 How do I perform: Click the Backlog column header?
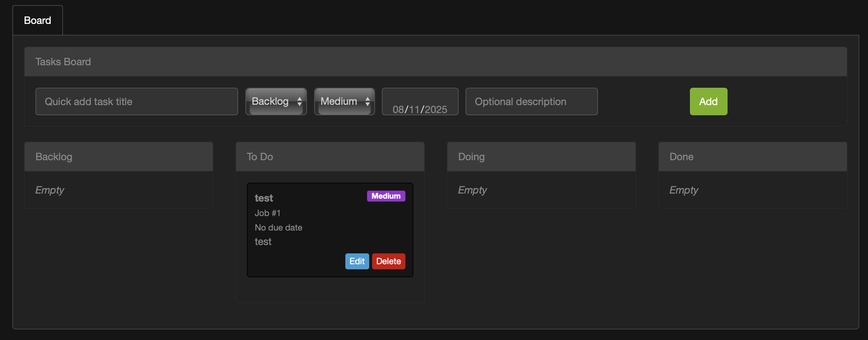click(x=54, y=157)
